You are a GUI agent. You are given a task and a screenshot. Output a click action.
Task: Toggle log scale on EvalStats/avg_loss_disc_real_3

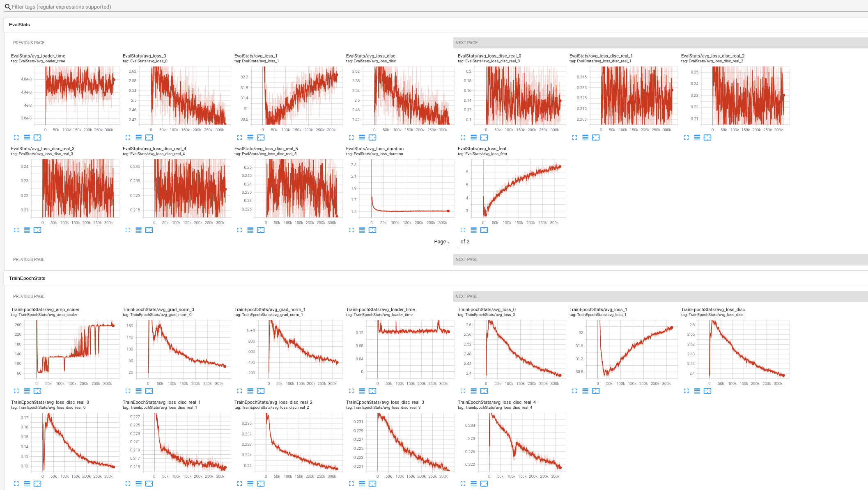tap(27, 230)
